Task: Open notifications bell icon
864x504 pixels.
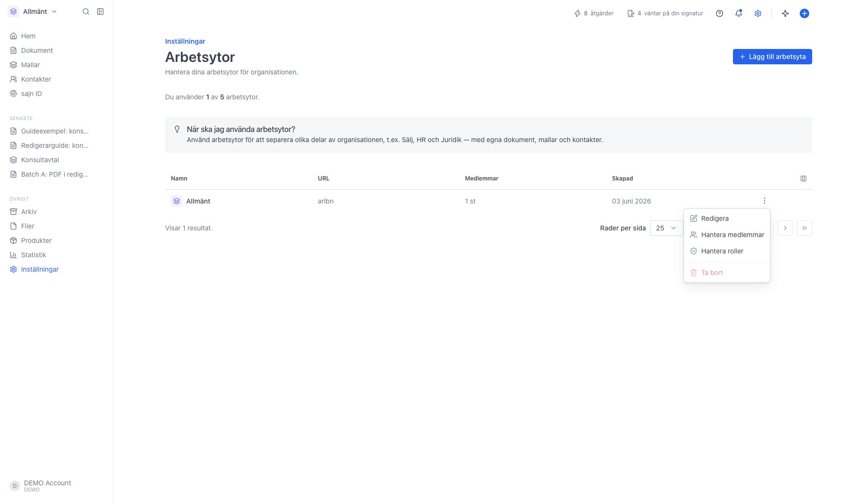Action: pyautogui.click(x=739, y=13)
